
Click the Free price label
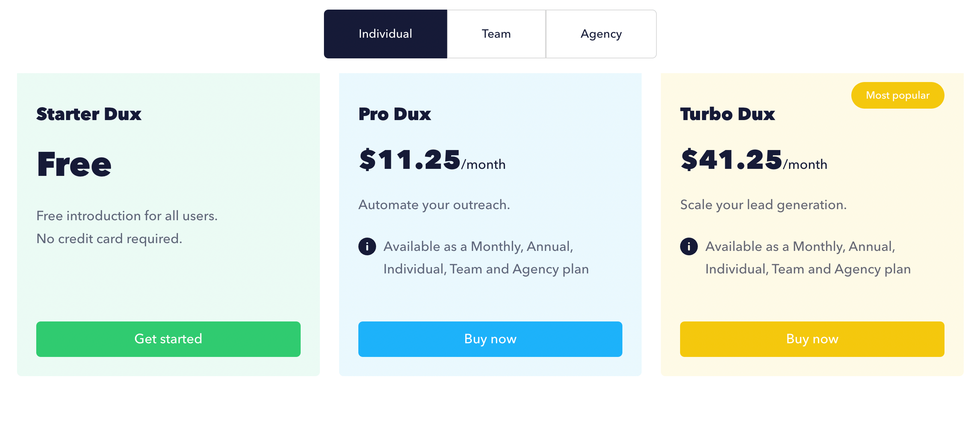tap(74, 164)
